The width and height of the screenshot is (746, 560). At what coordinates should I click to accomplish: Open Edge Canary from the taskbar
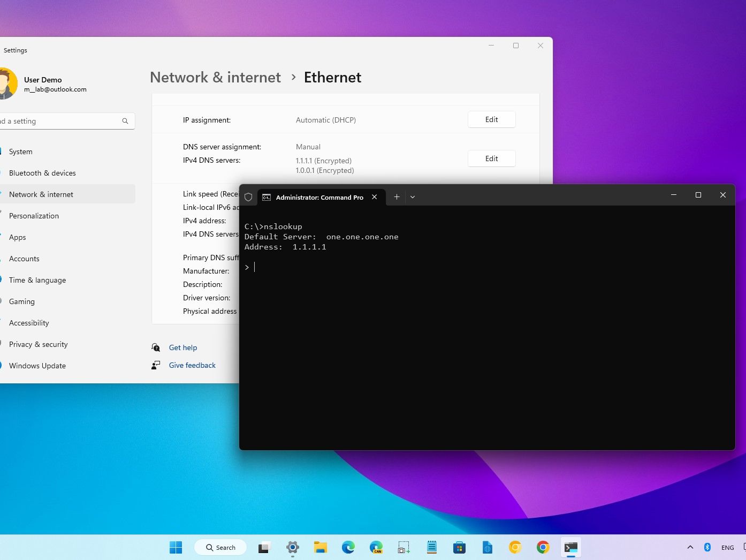[376, 547]
